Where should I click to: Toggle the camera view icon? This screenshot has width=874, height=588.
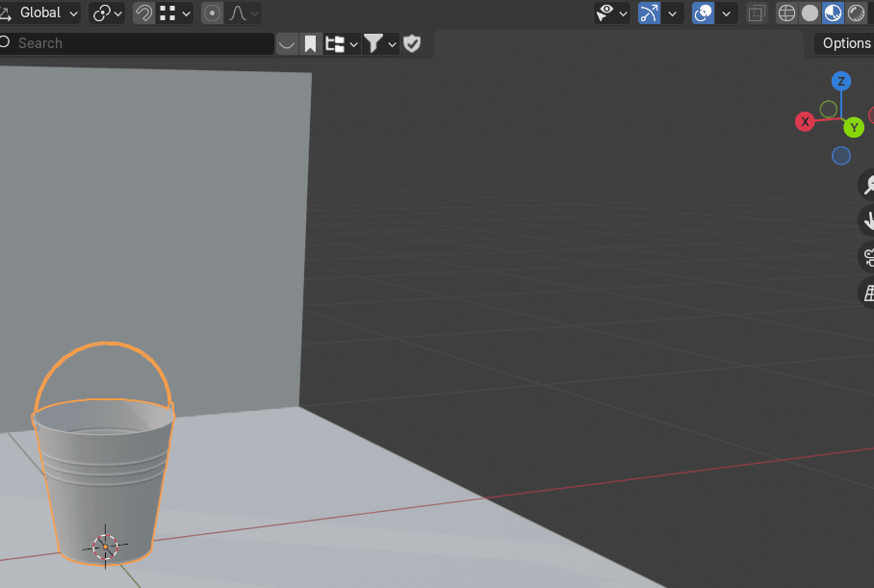[x=867, y=257]
